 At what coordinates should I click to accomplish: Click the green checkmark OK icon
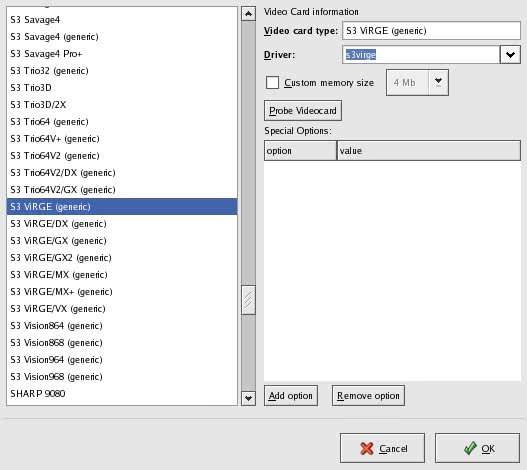coord(470,448)
